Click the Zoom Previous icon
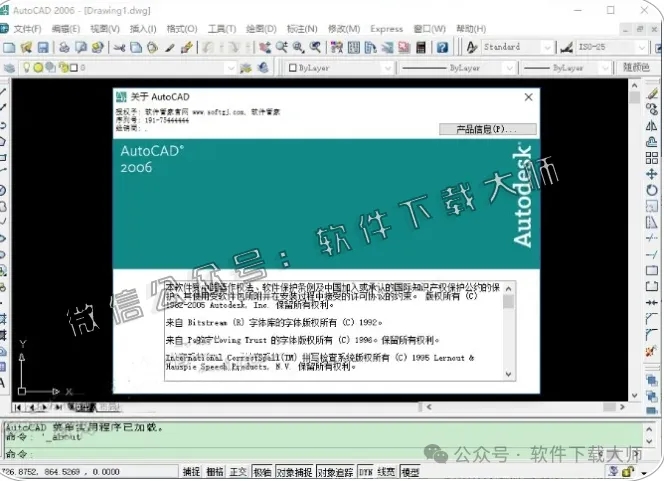The width and height of the screenshot is (664, 481). click(x=315, y=47)
